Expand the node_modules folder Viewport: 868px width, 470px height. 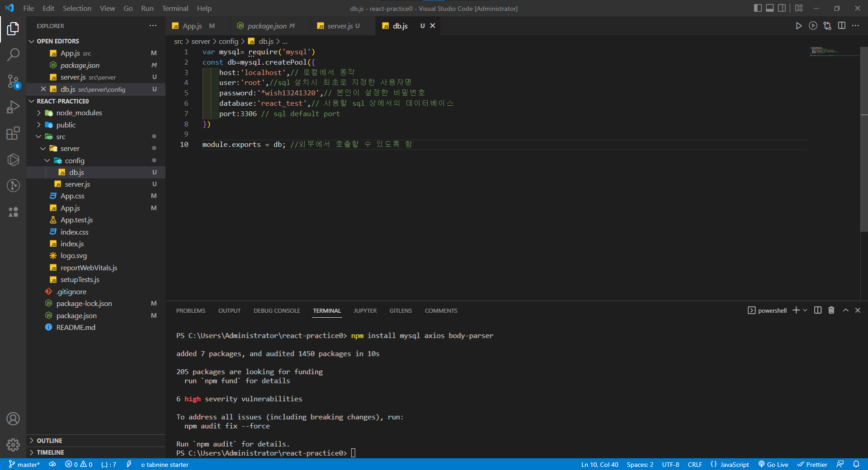tap(39, 113)
